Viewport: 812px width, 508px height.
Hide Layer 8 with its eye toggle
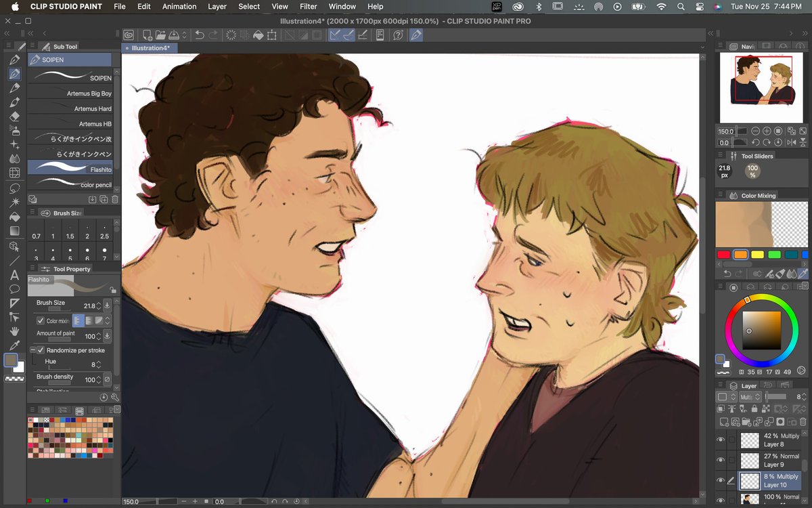coord(720,438)
